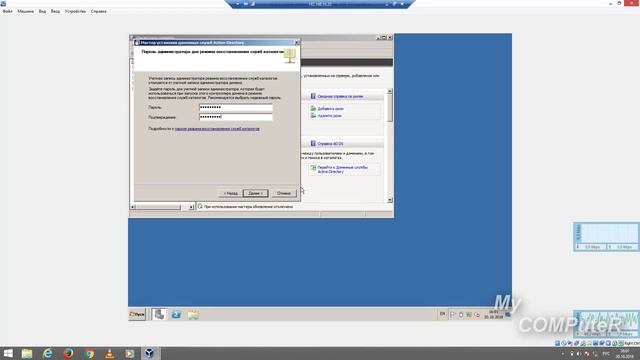Click Добавить роли link in Server Manager
The width and height of the screenshot is (640, 360).
(330, 109)
